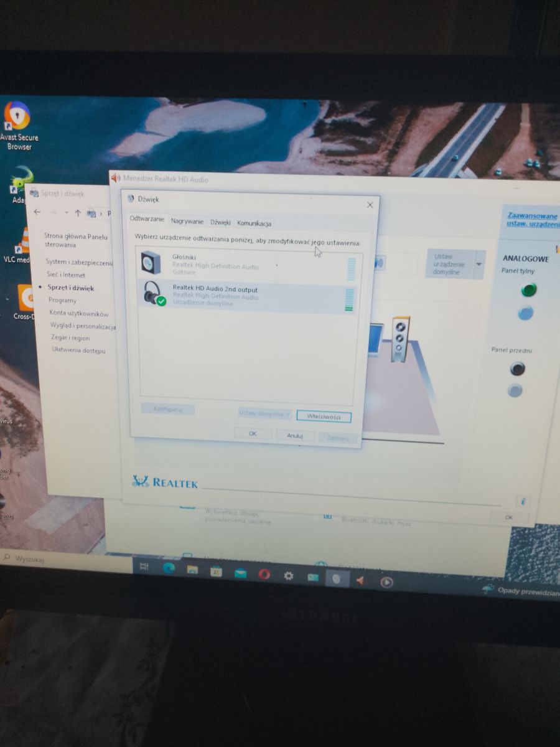
Task: Click Anuluj in the Dźwięk dialog
Action: (295, 436)
